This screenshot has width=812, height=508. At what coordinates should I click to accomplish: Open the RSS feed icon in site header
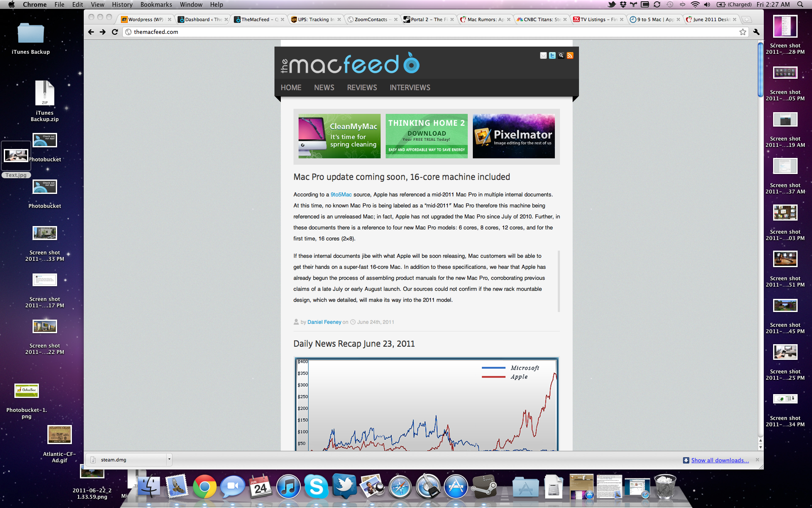(x=570, y=55)
